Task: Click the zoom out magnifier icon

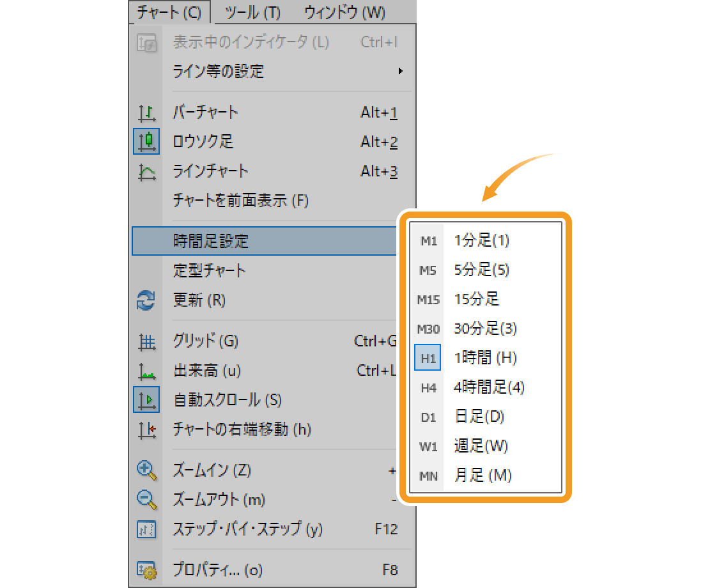Action: (146, 500)
